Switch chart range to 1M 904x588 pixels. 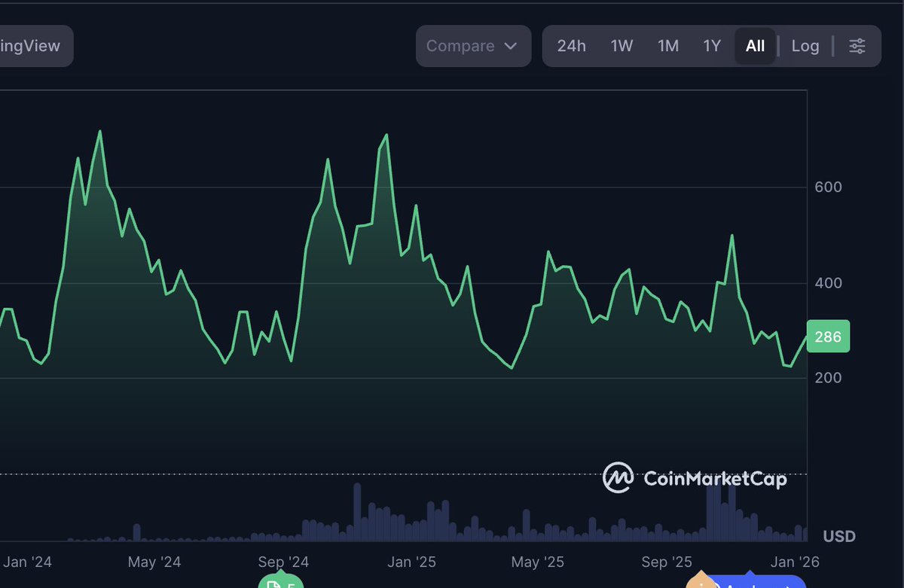[668, 46]
